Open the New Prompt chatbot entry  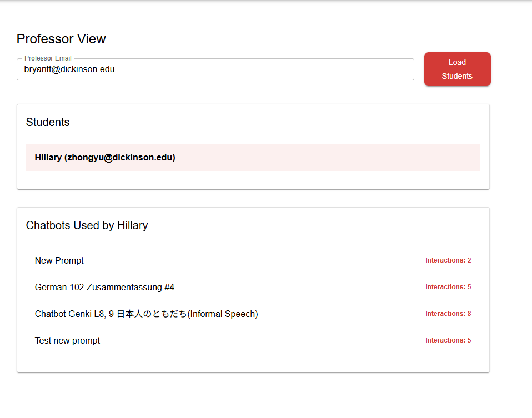[59, 260]
